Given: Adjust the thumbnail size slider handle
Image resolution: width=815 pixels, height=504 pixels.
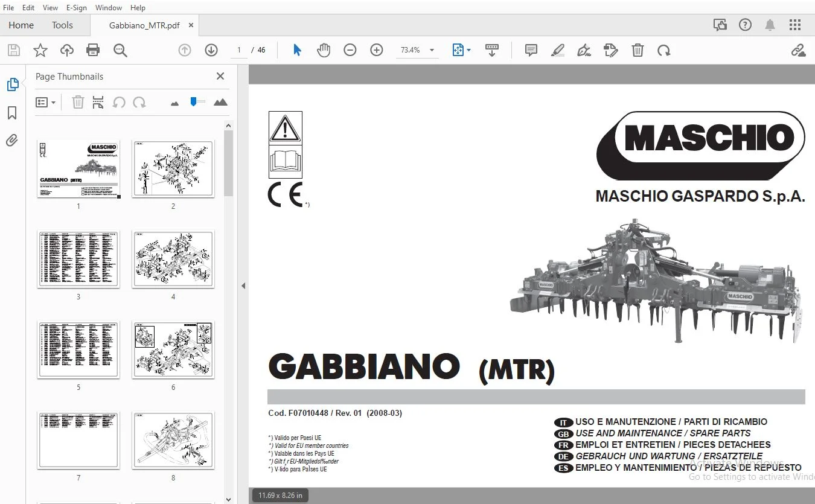Looking at the screenshot, I should coord(193,102).
